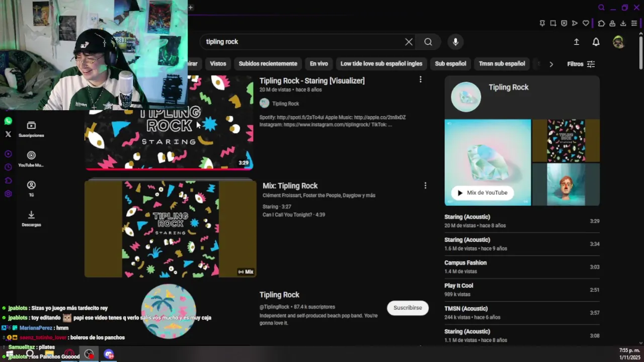Open browser easy setup sliders icon

tap(634, 23)
